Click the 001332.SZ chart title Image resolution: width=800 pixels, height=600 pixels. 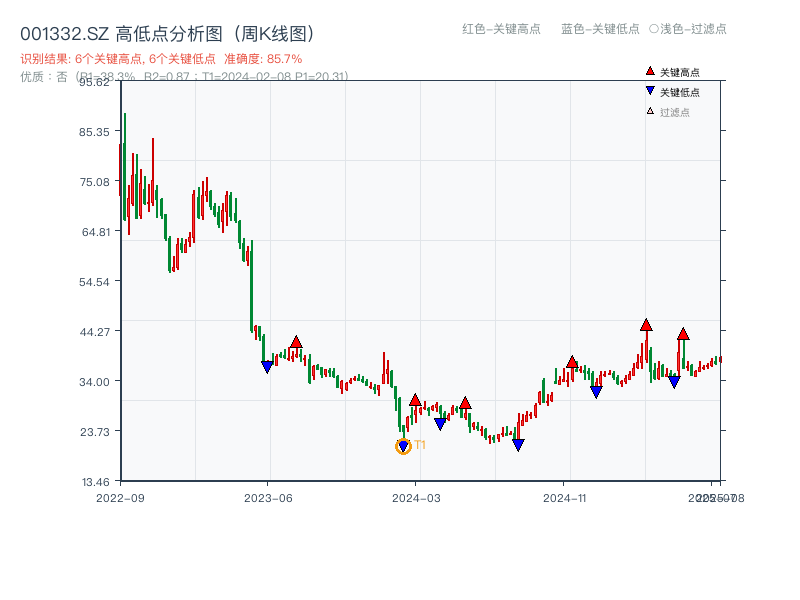pyautogui.click(x=166, y=30)
